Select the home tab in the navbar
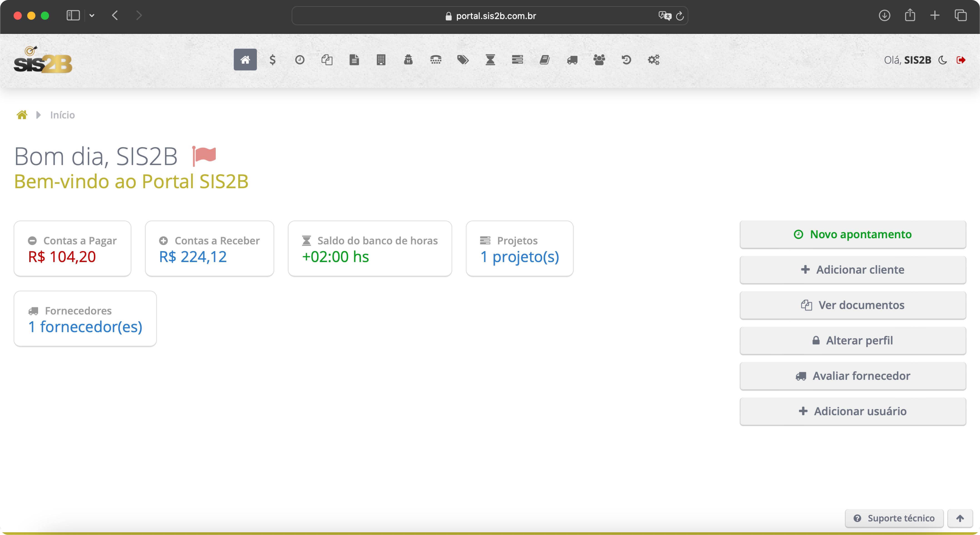 [x=245, y=60]
